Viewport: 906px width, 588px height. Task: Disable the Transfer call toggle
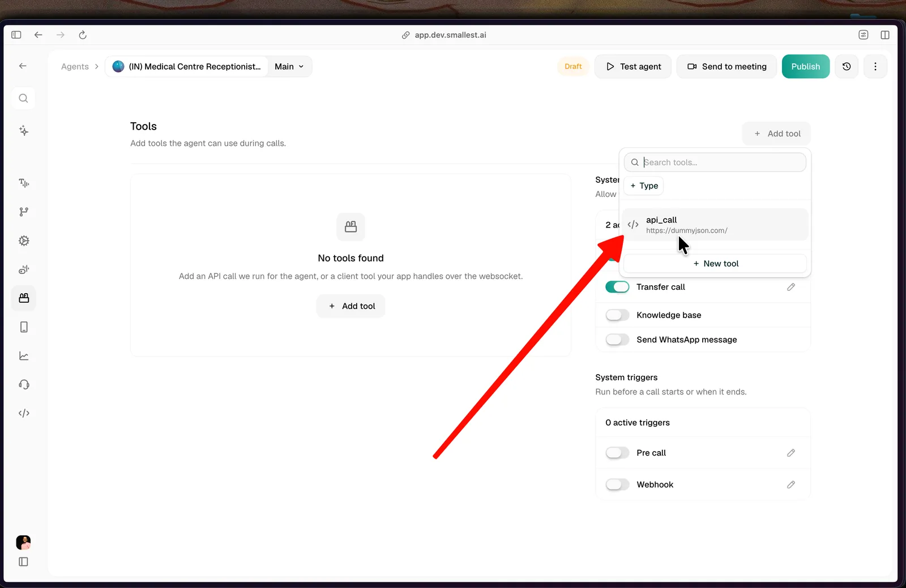617,287
